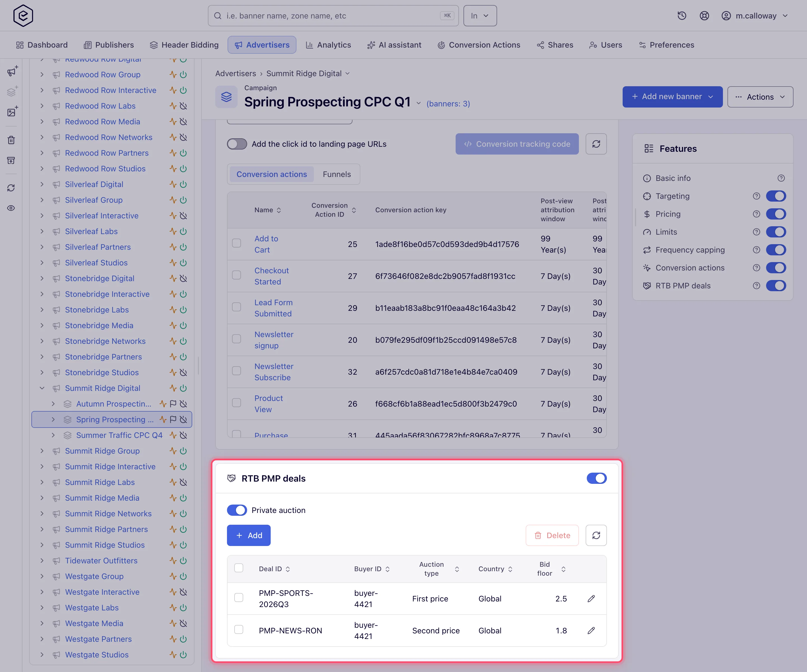
Task: Open the AI assistant tab
Action: pos(394,45)
